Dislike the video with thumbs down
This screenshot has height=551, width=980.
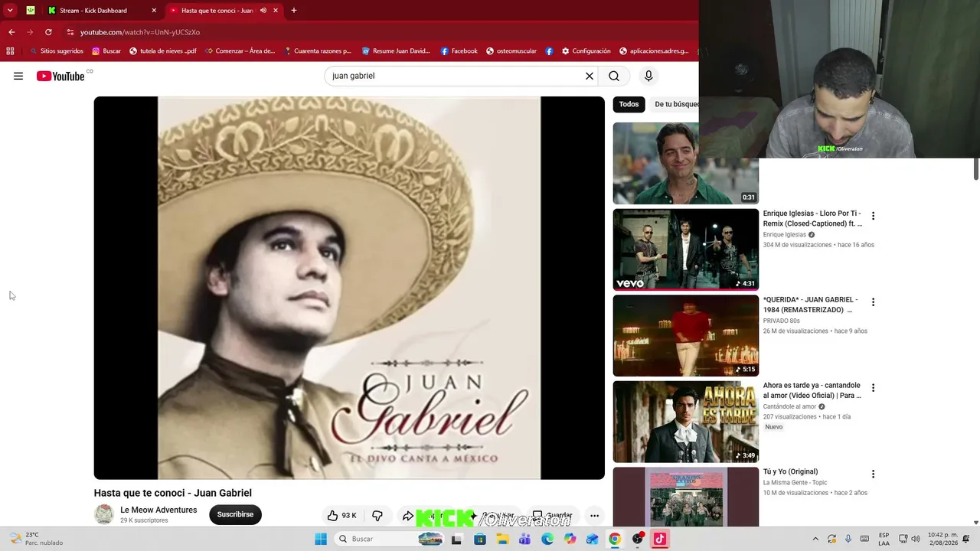(377, 515)
